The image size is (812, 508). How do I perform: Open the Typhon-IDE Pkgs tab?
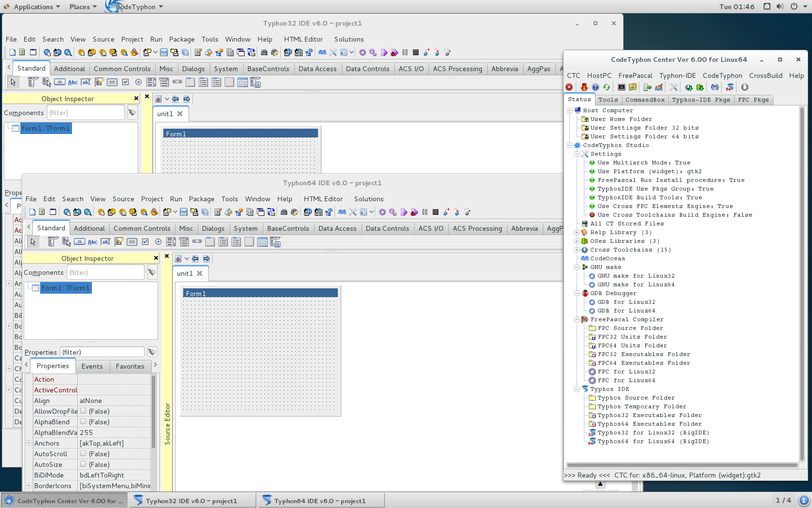click(x=701, y=100)
